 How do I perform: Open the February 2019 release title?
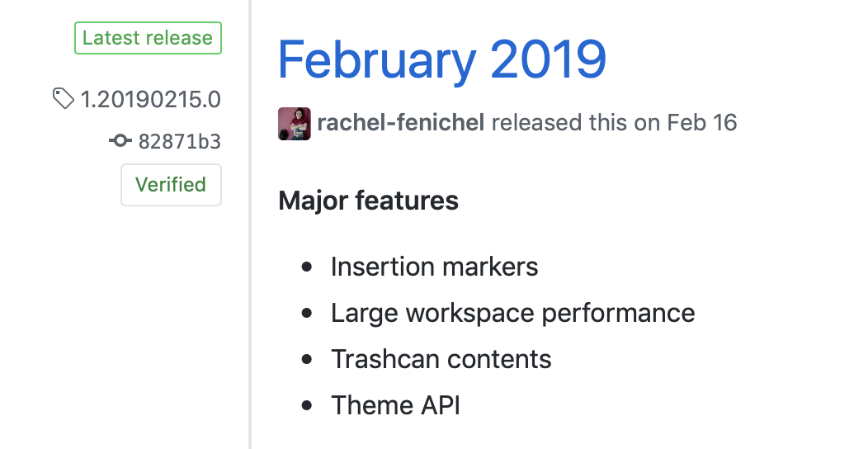pos(442,58)
